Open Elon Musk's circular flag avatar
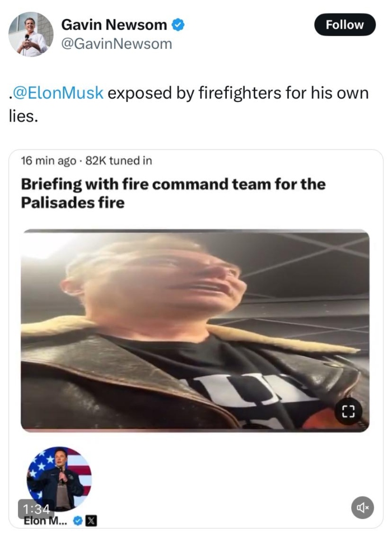 (x=59, y=479)
